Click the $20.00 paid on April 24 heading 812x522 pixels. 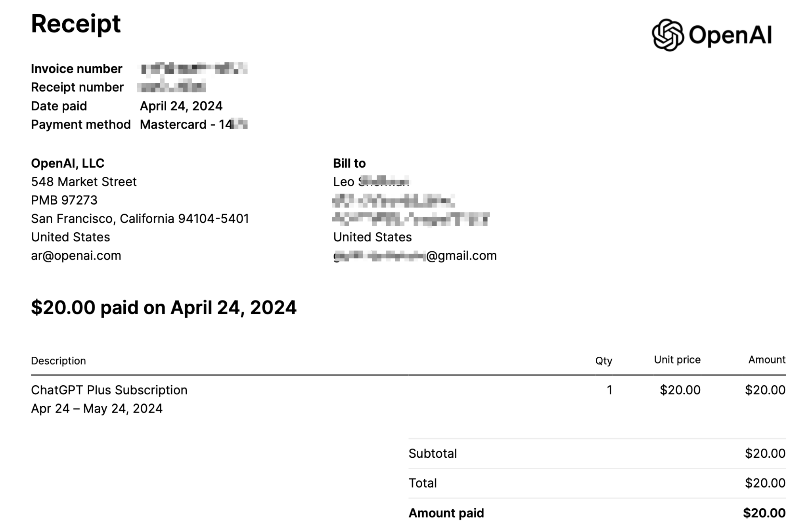coord(164,307)
